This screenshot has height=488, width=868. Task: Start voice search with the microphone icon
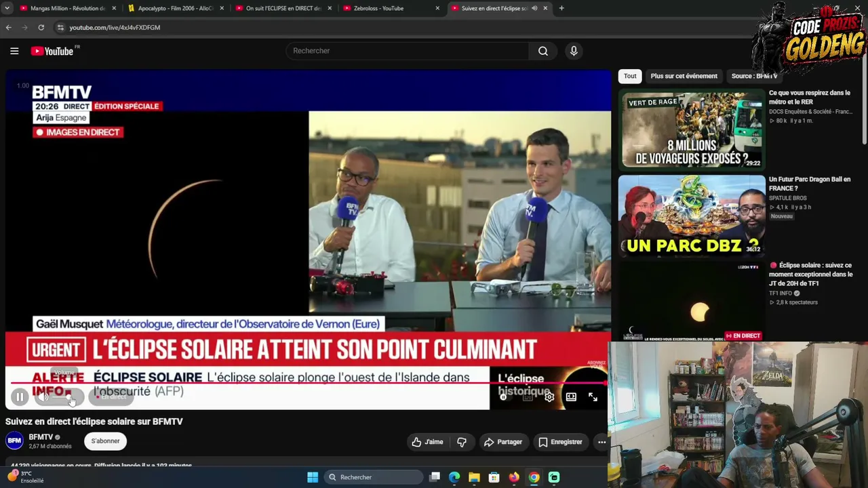[574, 51]
